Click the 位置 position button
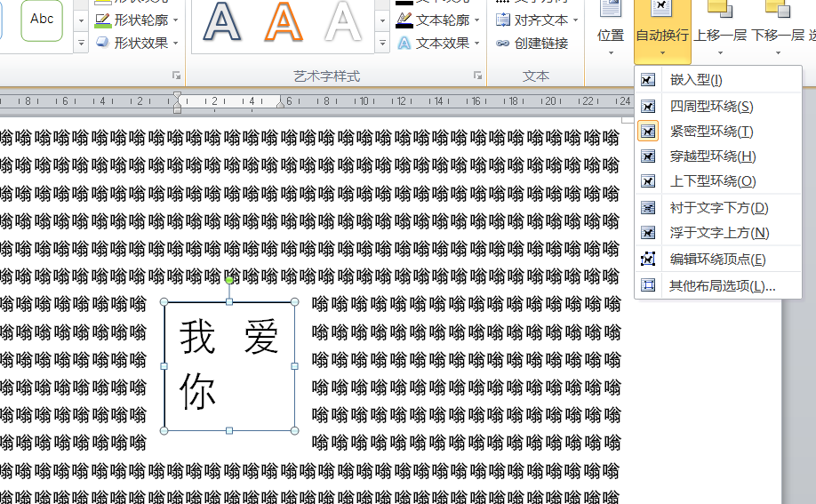This screenshot has height=504, width=816. tap(610, 36)
